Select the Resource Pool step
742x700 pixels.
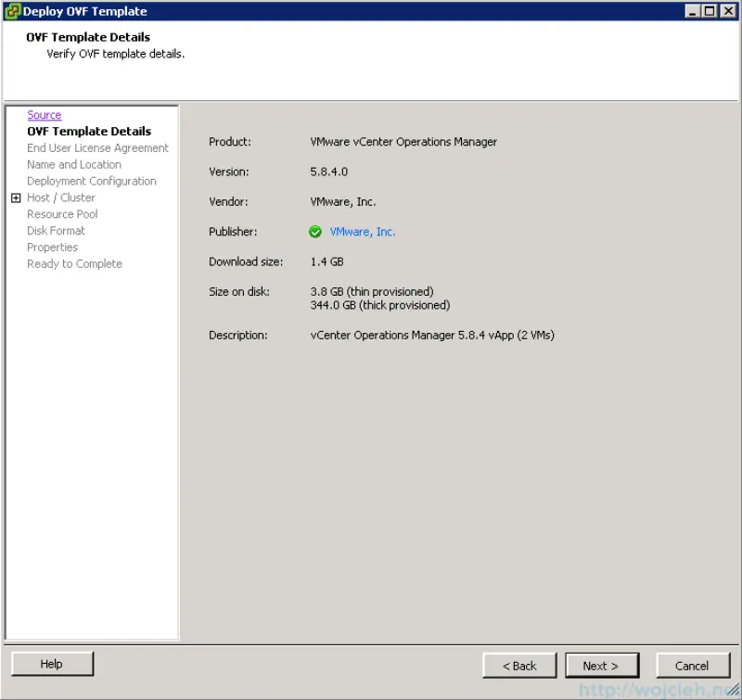pyautogui.click(x=62, y=214)
